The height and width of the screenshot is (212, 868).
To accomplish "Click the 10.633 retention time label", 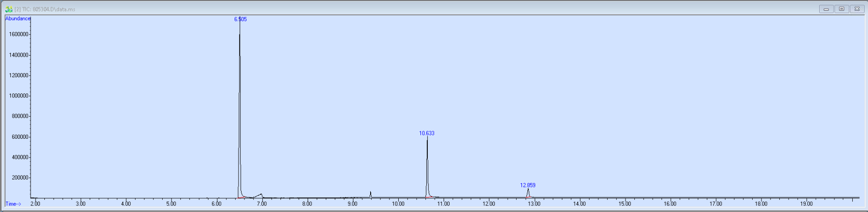I will [x=427, y=133].
